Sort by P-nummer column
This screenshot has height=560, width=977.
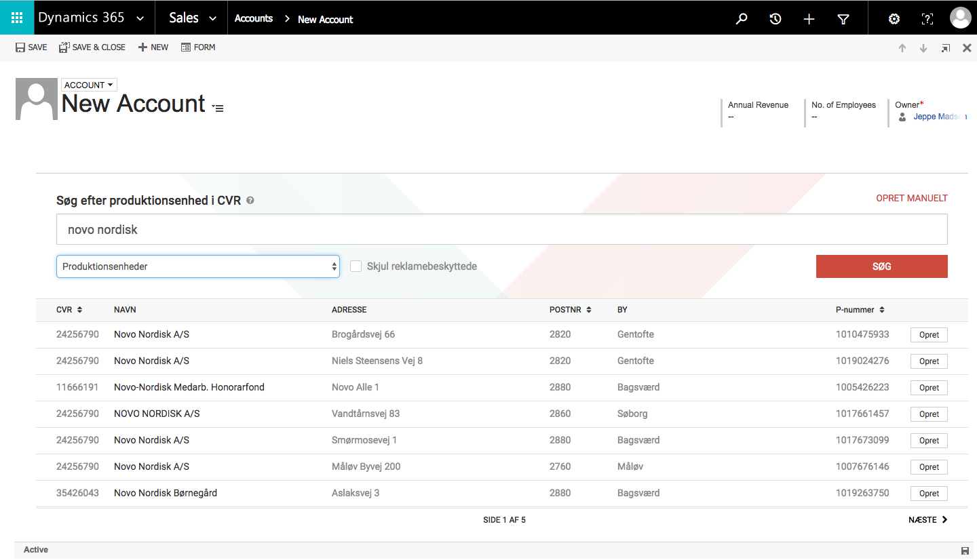[860, 310]
